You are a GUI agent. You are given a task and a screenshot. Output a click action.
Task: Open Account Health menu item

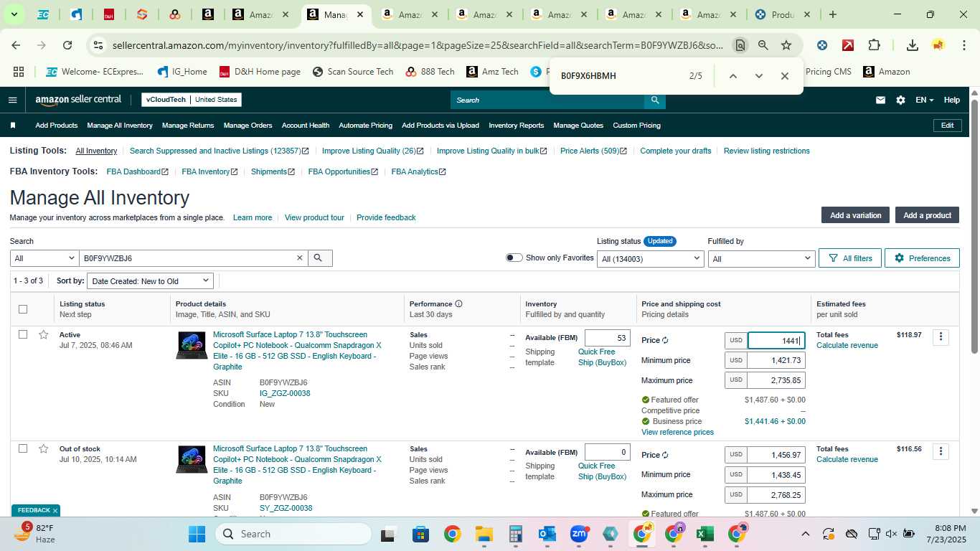point(306,126)
